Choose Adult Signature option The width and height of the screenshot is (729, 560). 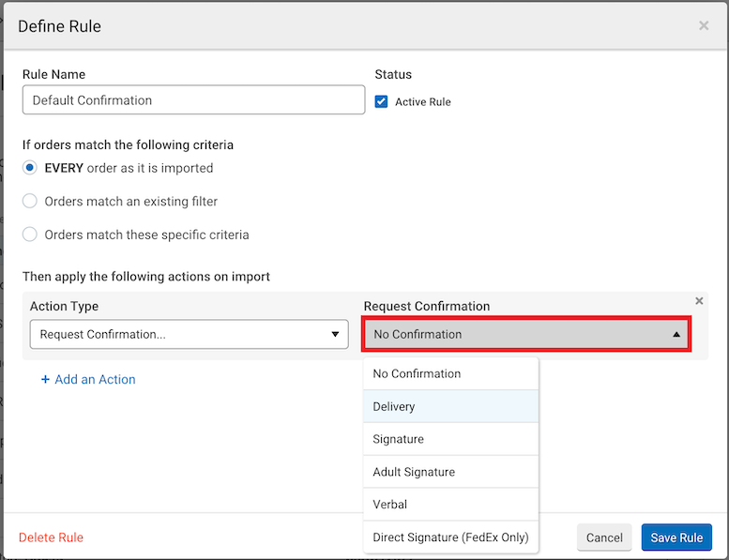pos(450,472)
